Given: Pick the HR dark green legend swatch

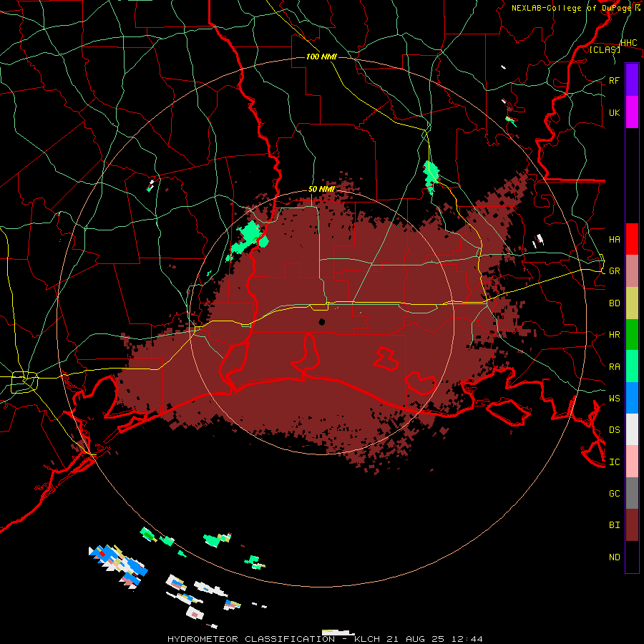Looking at the screenshot, I should (x=632, y=335).
